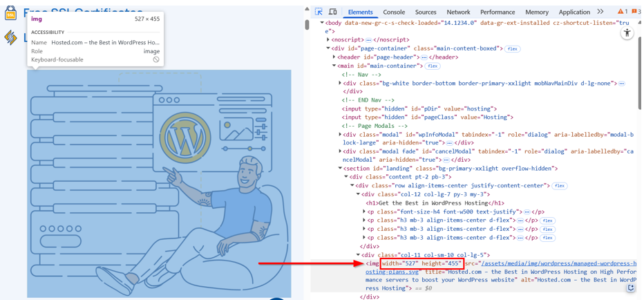Click the highlighted WordPress hosting illustration
This screenshot has width=644, height=300.
pyautogui.click(x=160, y=183)
